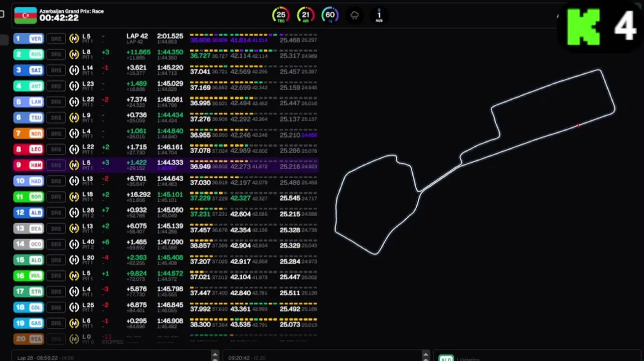
Task: Click RUS medium tyre compound icon
Action: coord(74,54)
